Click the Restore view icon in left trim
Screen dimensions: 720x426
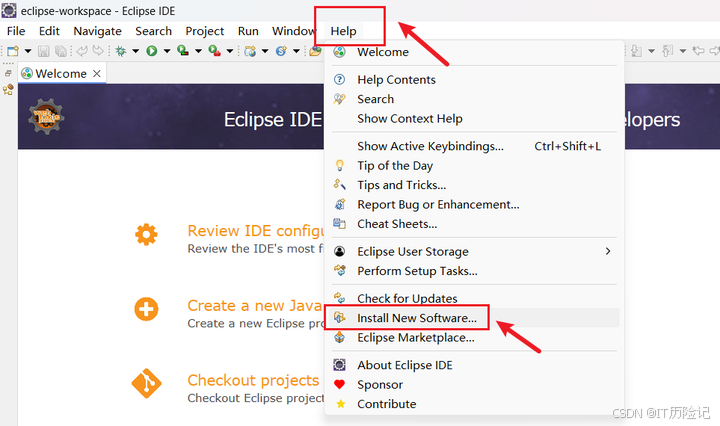[8, 73]
